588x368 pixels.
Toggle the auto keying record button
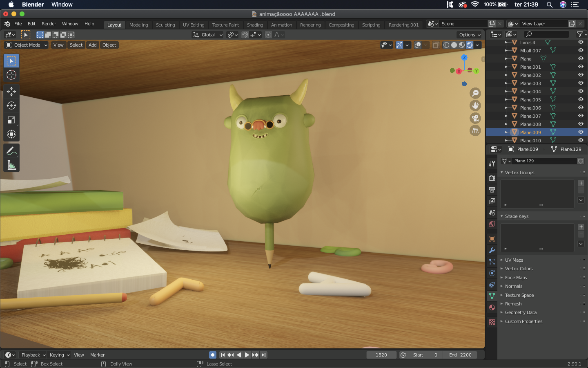212,355
